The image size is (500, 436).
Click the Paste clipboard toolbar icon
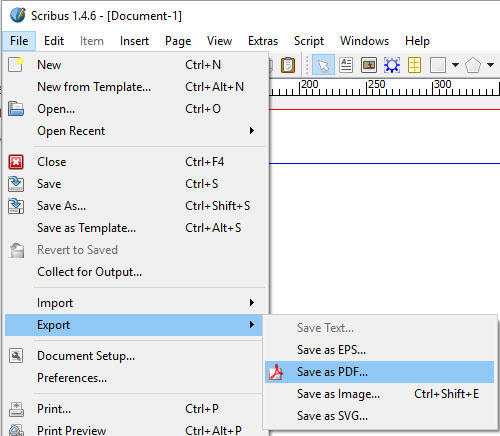pos(288,65)
